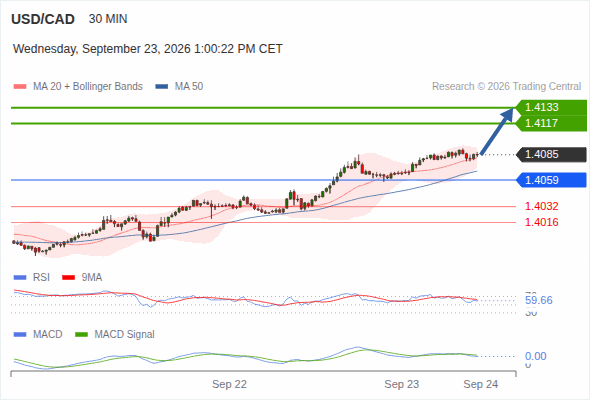The height and width of the screenshot is (400, 590).
Task: Click the MACD value 0.00
Action: pyautogui.click(x=536, y=356)
